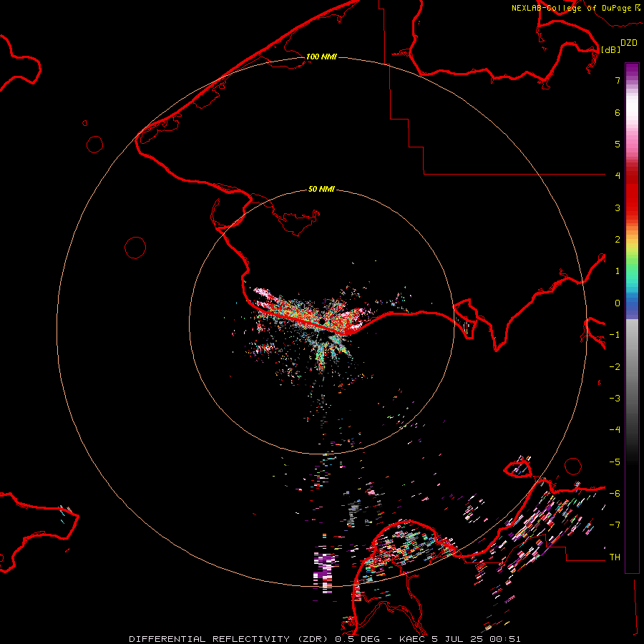This screenshot has height=644, width=644.
Task: Click the -1 value on the dB scale
Action: click(615, 335)
